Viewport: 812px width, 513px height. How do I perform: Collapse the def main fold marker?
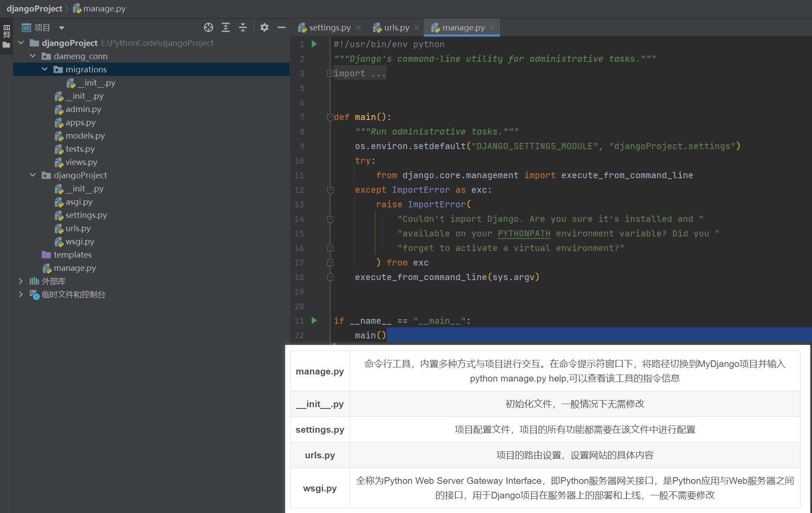click(330, 117)
